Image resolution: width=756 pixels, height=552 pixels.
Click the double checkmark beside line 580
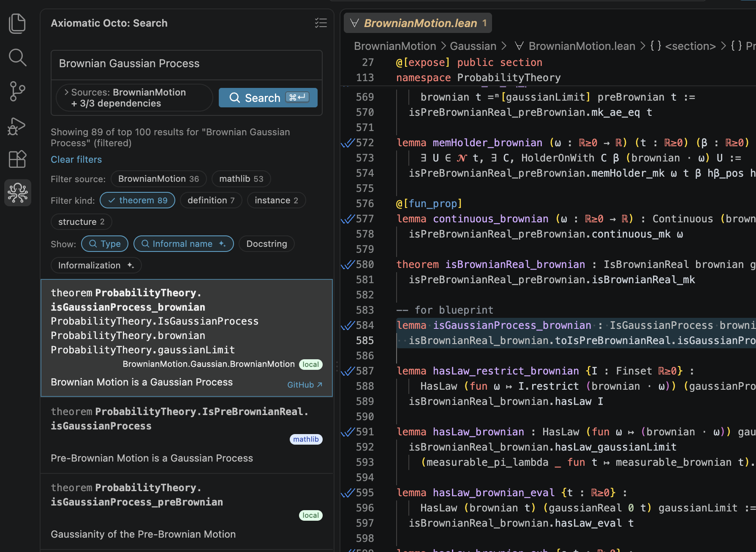(348, 265)
